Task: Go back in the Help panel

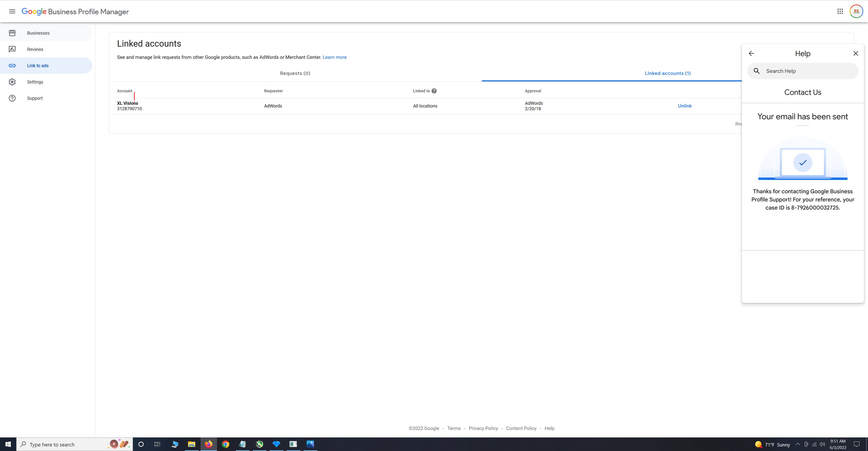Action: pyautogui.click(x=751, y=54)
